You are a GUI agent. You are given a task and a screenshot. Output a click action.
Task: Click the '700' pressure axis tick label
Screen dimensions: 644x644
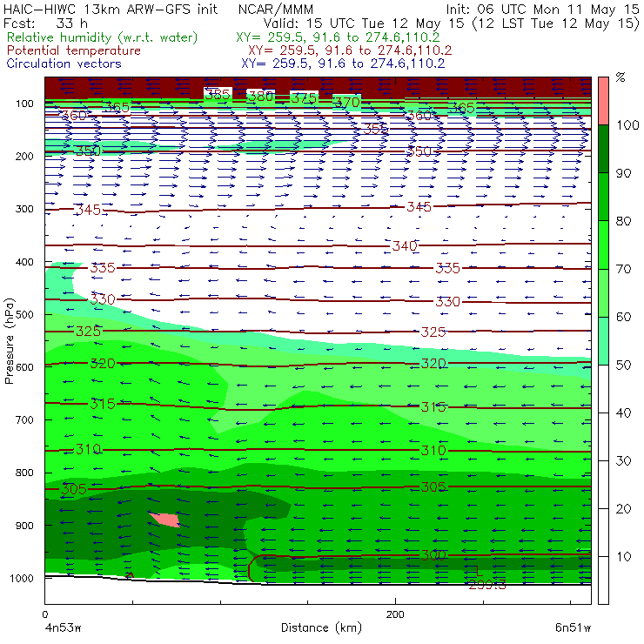click(x=24, y=420)
